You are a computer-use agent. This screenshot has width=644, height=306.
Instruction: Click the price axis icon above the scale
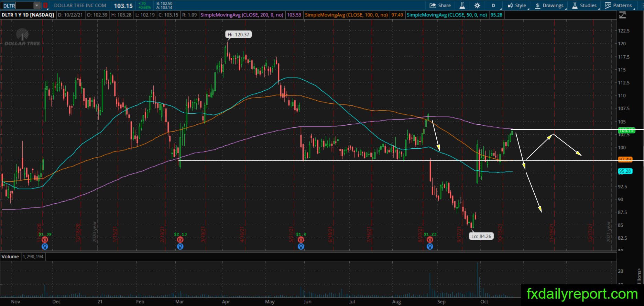[x=622, y=15]
